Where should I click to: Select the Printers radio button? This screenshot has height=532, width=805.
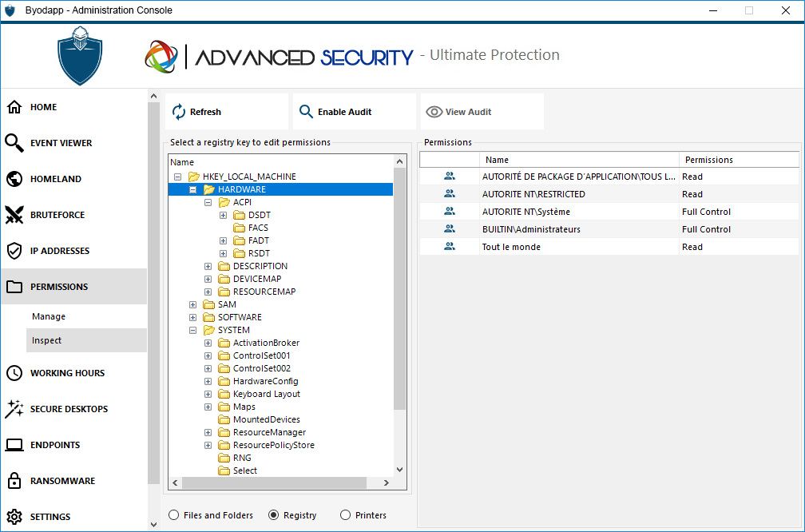346,515
